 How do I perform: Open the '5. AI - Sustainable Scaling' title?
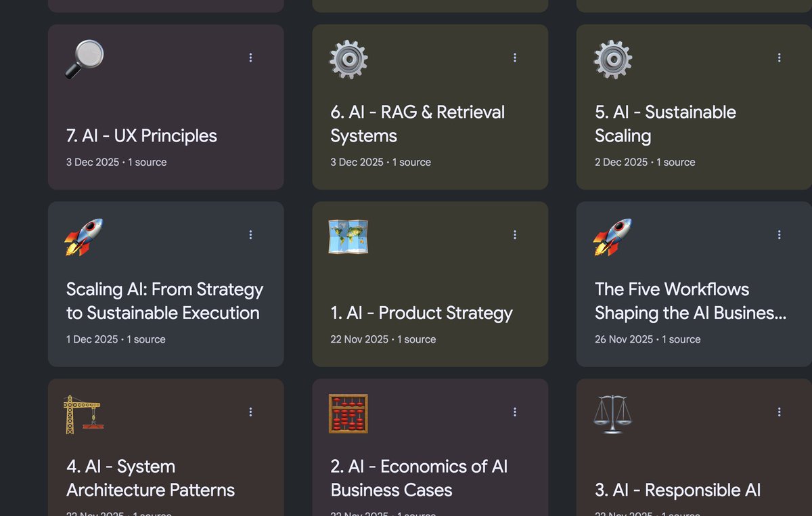(x=665, y=124)
